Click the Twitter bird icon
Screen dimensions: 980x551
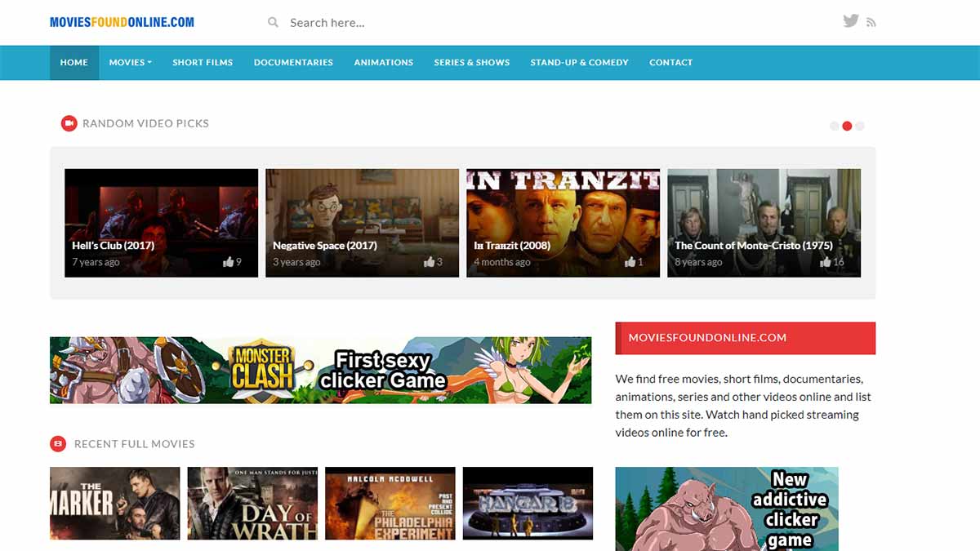tap(850, 21)
